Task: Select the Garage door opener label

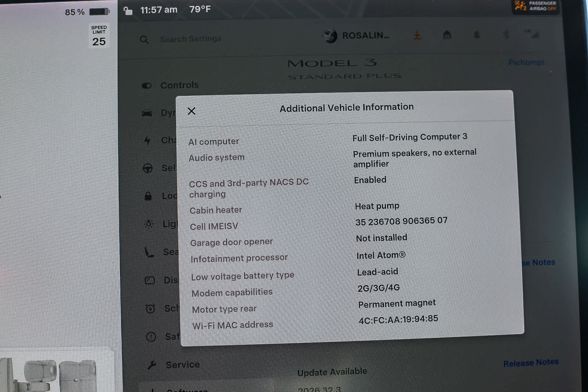Action: (x=232, y=242)
